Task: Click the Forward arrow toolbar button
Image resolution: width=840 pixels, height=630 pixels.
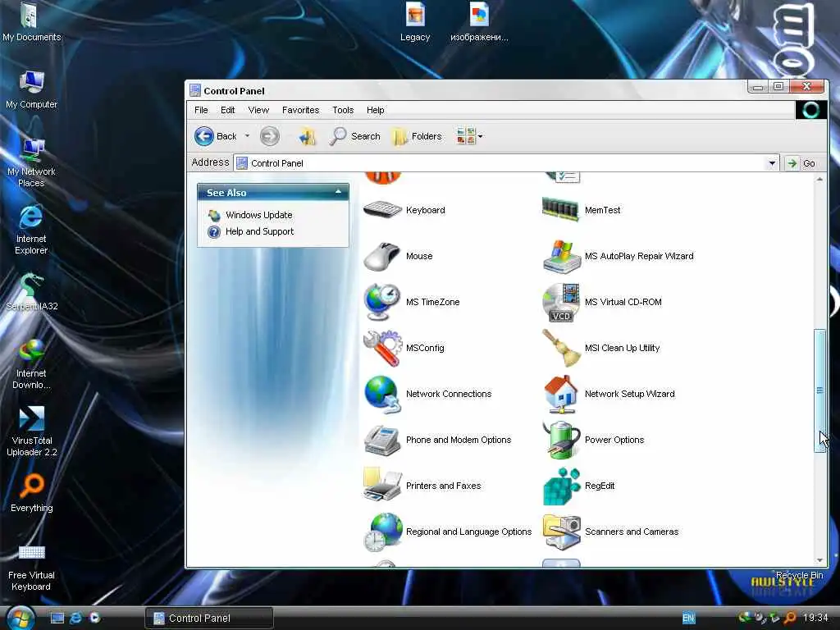Action: (x=269, y=137)
